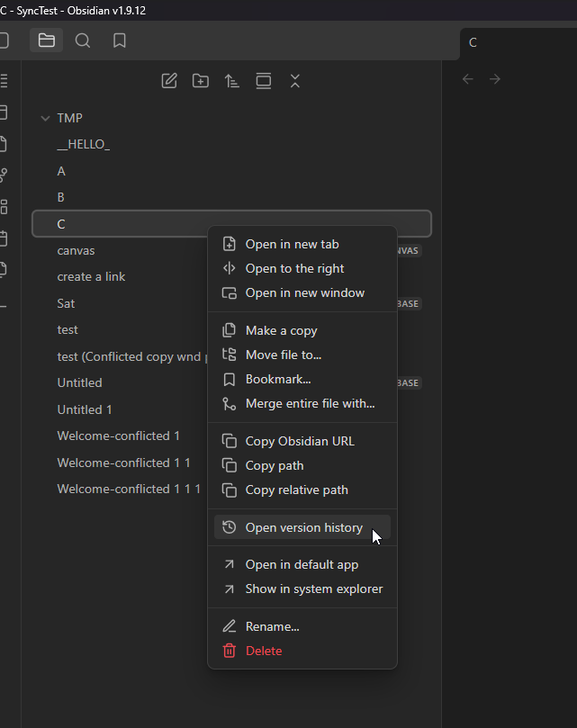Choose Rename... from context menu
The width and height of the screenshot is (577, 728).
tap(272, 626)
